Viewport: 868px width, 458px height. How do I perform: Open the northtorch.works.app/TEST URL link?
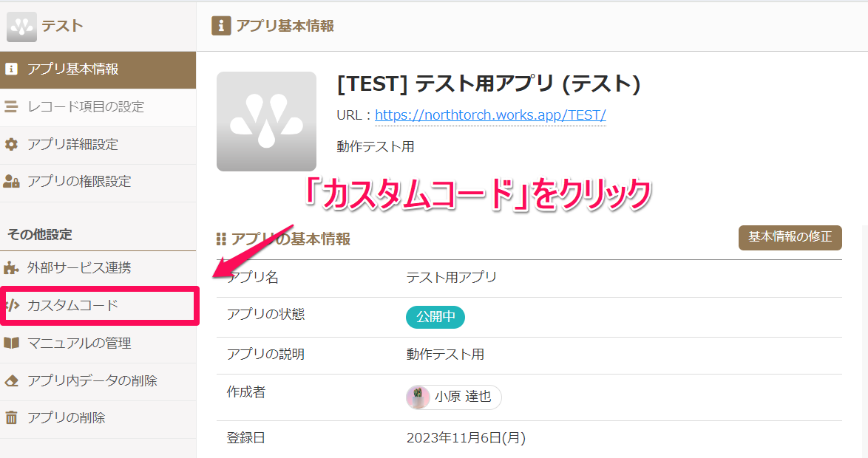[490, 115]
